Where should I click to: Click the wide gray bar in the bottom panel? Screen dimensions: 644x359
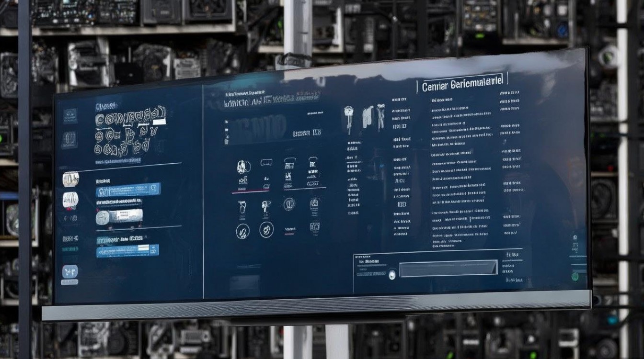448,268
